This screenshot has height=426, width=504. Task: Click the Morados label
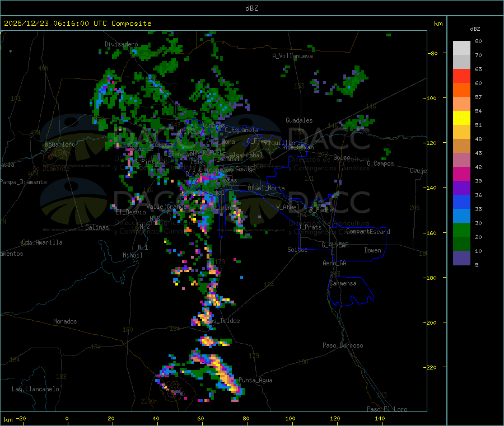tap(65, 321)
